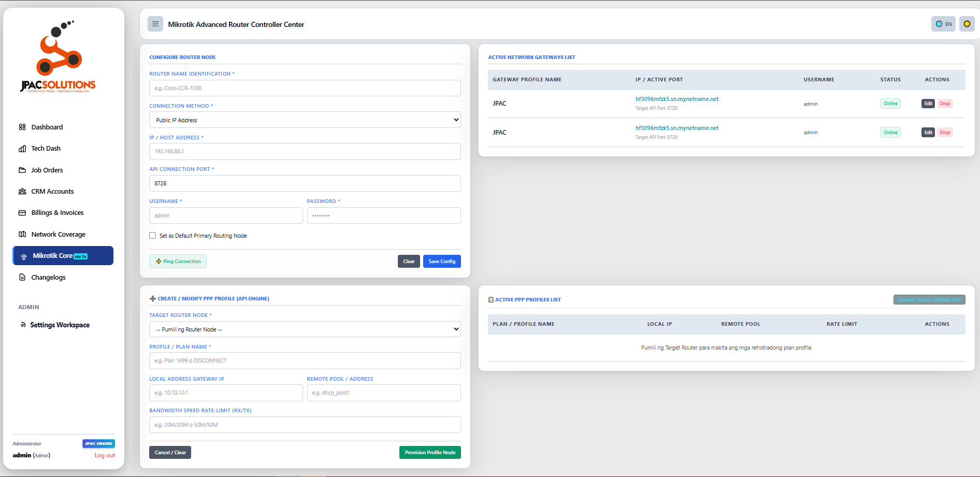Log out of the admin account
980x477 pixels.
(x=105, y=456)
